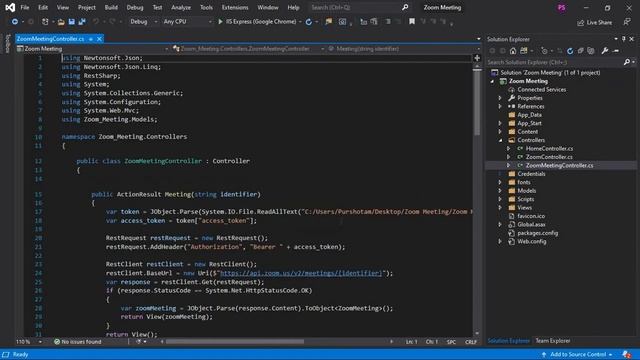
Task: Open the Debug configuration dropdown
Action: point(143,22)
